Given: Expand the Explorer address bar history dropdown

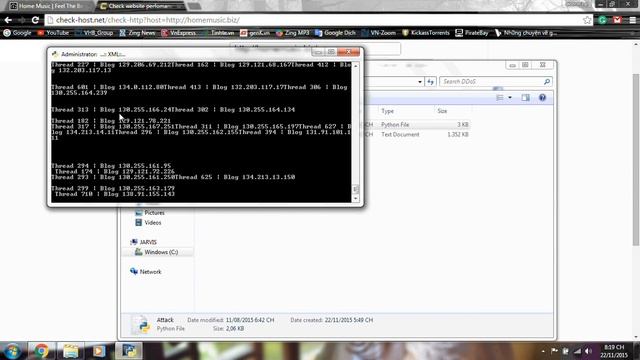Looking at the screenshot, I should click(420, 82).
